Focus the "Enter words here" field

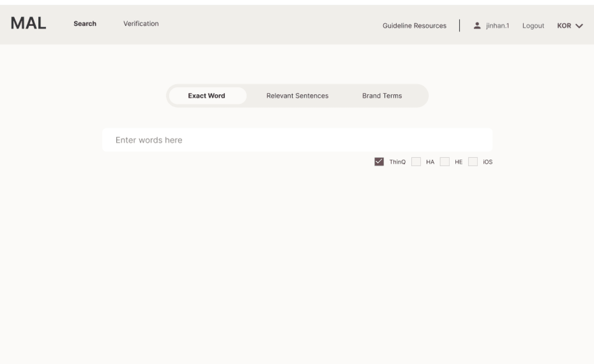(297, 140)
